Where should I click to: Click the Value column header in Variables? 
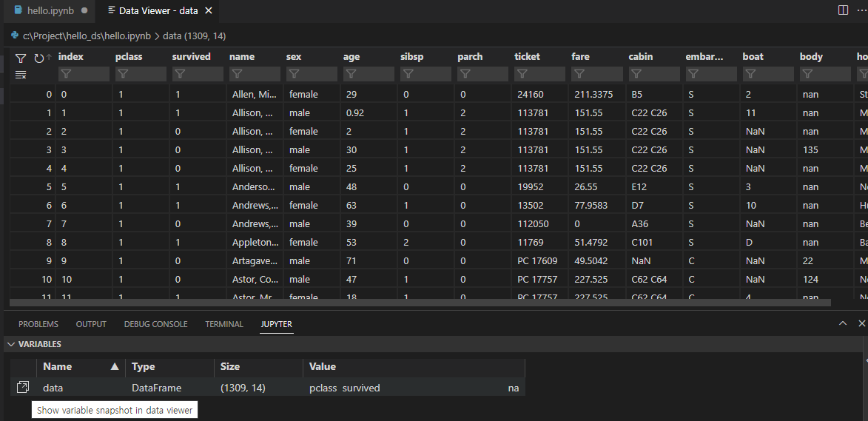[x=414, y=367]
